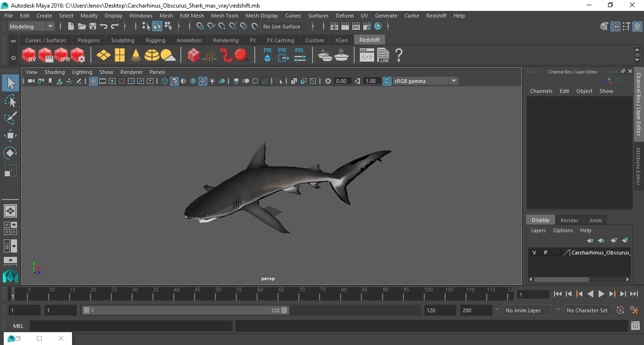Create Redshift dome light icon
The image size is (644, 345).
(x=152, y=55)
